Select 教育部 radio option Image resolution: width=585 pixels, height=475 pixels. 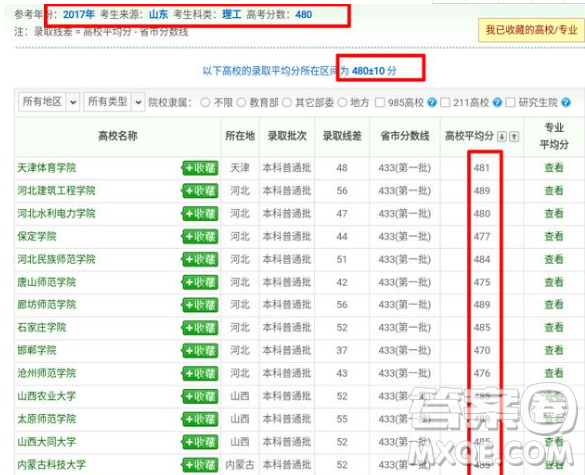click(241, 102)
